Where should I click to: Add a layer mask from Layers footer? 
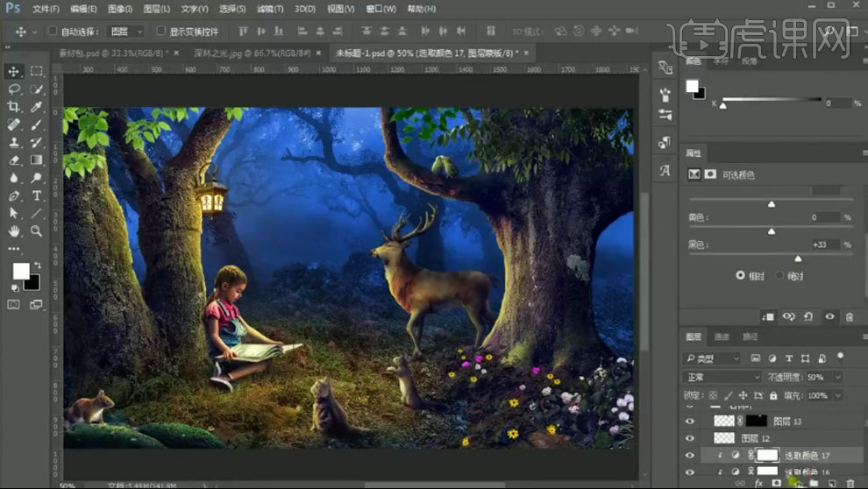click(776, 484)
